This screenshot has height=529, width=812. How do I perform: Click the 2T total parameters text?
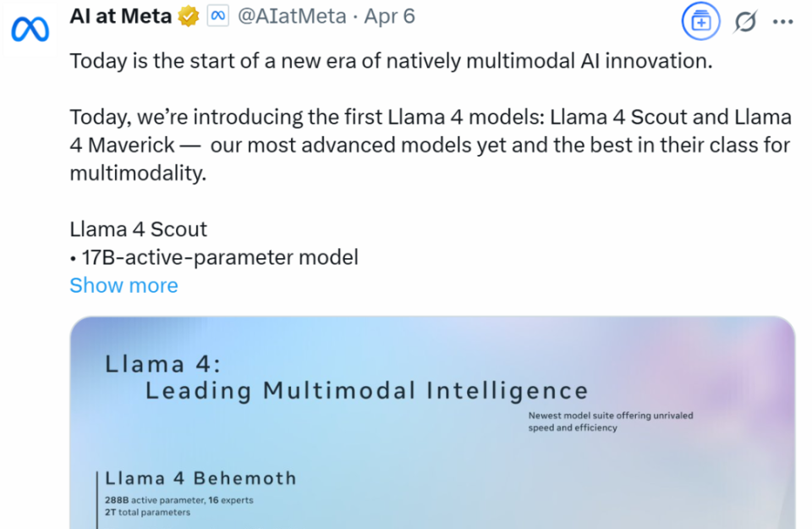pos(147,512)
